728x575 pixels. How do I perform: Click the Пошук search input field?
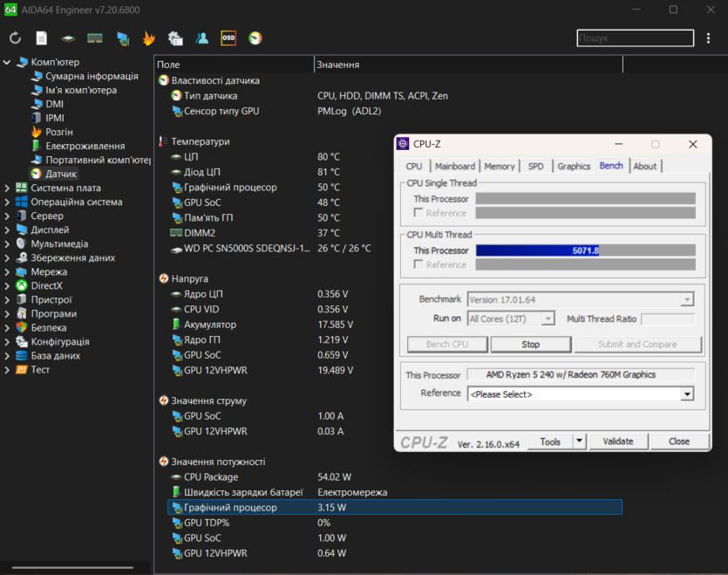click(x=635, y=38)
